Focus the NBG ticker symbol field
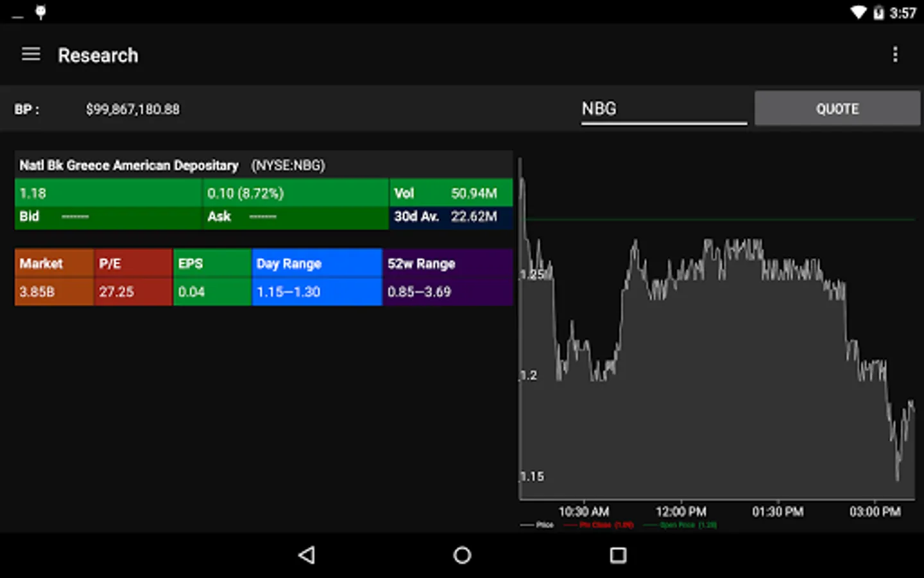This screenshot has height=578, width=924. (x=664, y=109)
